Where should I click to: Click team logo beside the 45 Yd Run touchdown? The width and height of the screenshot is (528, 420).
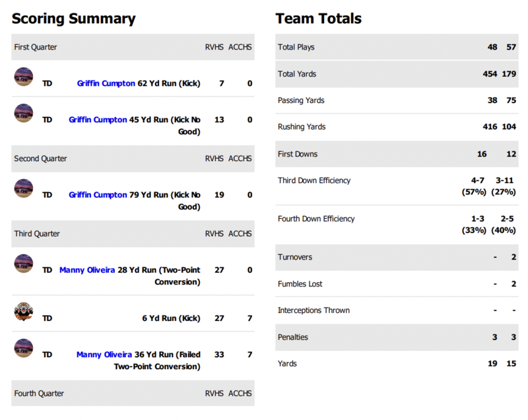pyautogui.click(x=24, y=113)
